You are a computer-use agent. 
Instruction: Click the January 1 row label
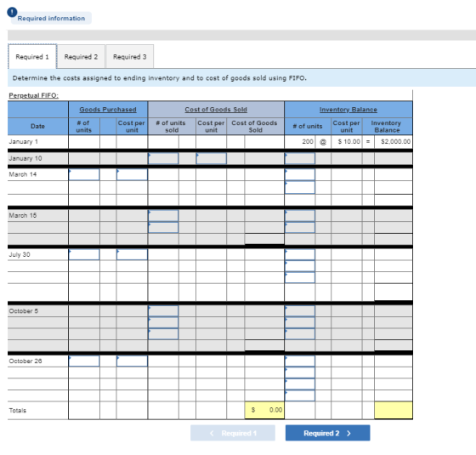pyautogui.click(x=24, y=142)
